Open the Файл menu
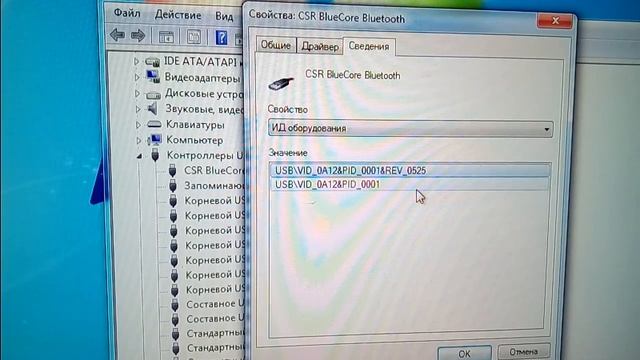Viewport: 640px width, 360px height. (x=127, y=13)
